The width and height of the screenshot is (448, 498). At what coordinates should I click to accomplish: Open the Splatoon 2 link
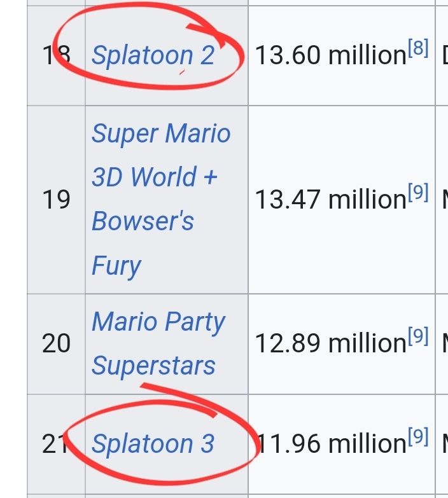pyautogui.click(x=153, y=55)
